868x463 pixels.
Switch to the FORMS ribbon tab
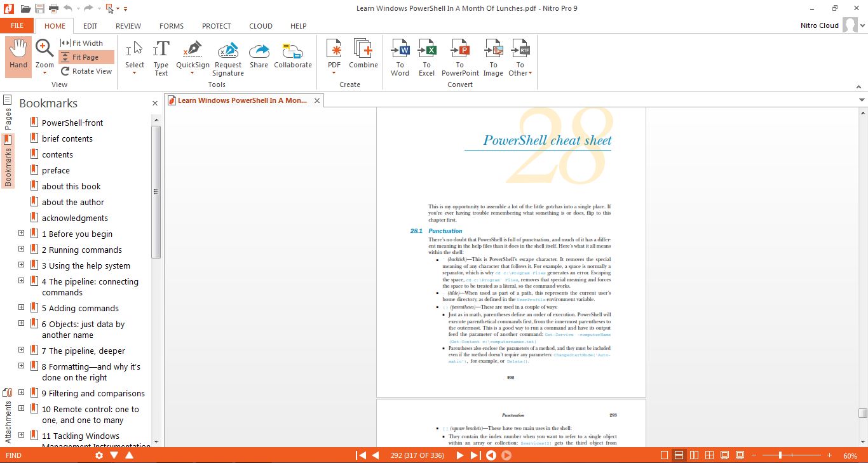pos(172,26)
